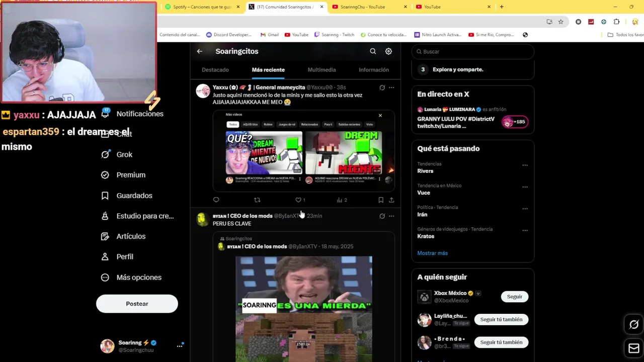644x362 pixels.
Task: Search inside the Soaringcitos community
Action: coord(373,51)
